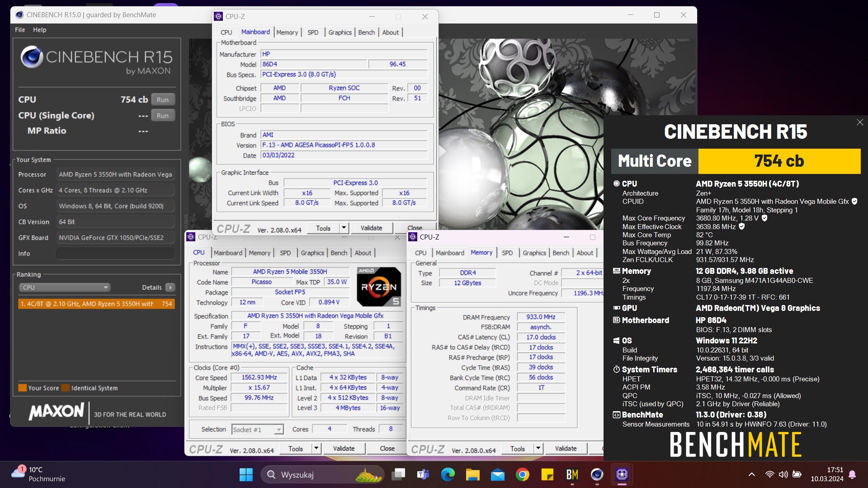The image size is (868, 488).
Task: Launch Microsoft Teams from the taskbar
Action: click(423, 474)
